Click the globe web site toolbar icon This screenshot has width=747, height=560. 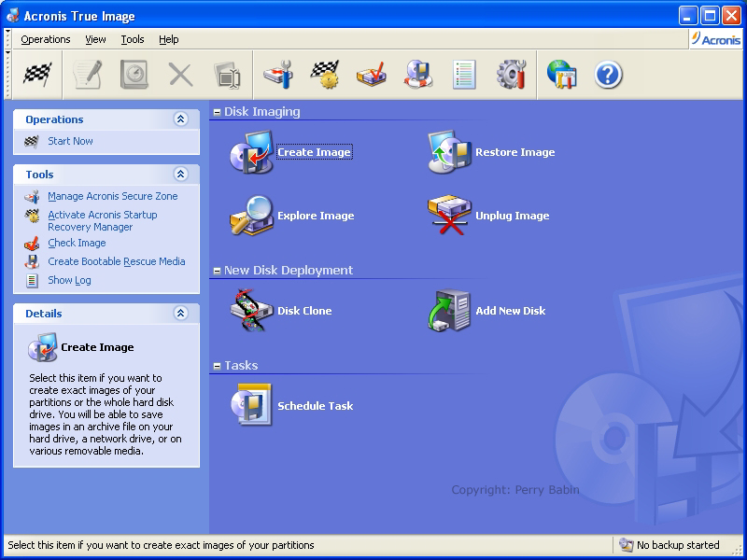click(x=562, y=75)
